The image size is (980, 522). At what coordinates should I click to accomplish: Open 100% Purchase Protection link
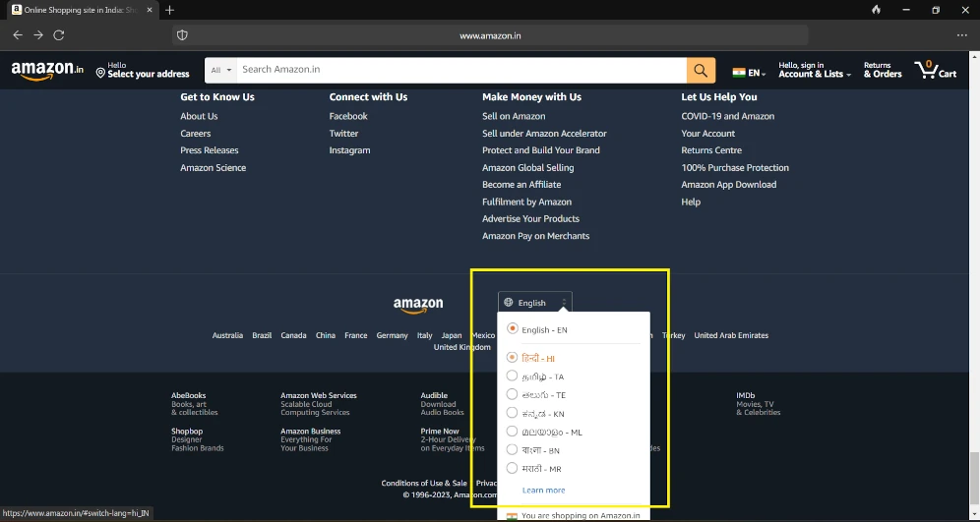tap(735, 168)
